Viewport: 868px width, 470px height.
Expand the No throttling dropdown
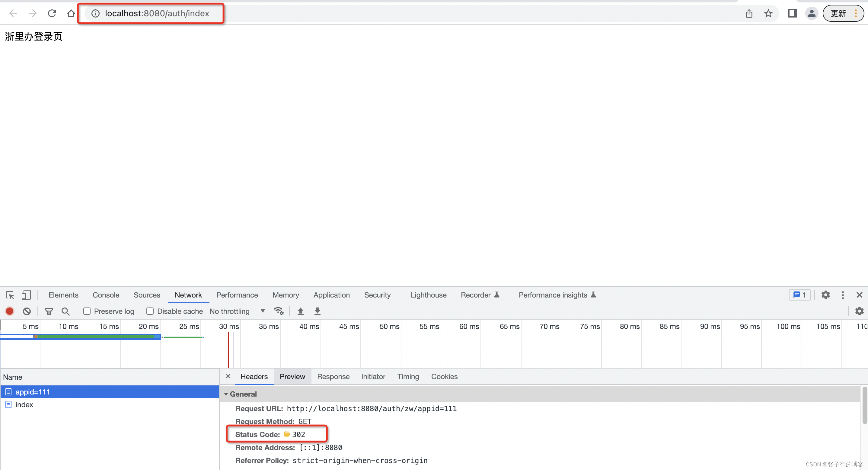(x=261, y=311)
